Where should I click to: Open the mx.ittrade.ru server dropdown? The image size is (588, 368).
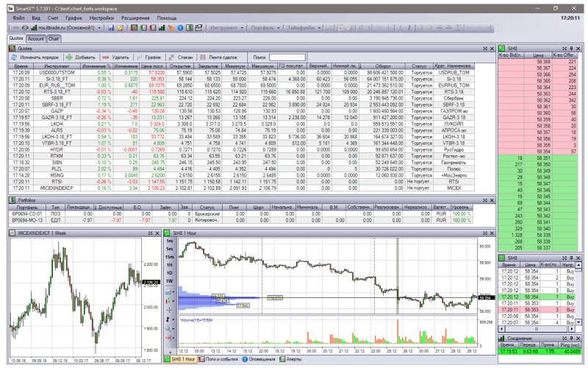pyautogui.click(x=99, y=28)
